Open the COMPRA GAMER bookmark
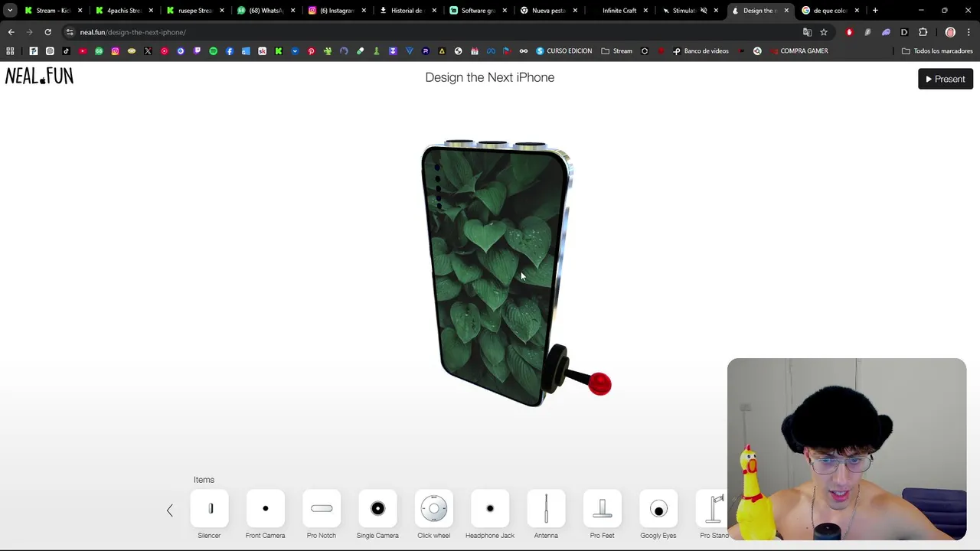Image resolution: width=980 pixels, height=551 pixels. pos(799,51)
